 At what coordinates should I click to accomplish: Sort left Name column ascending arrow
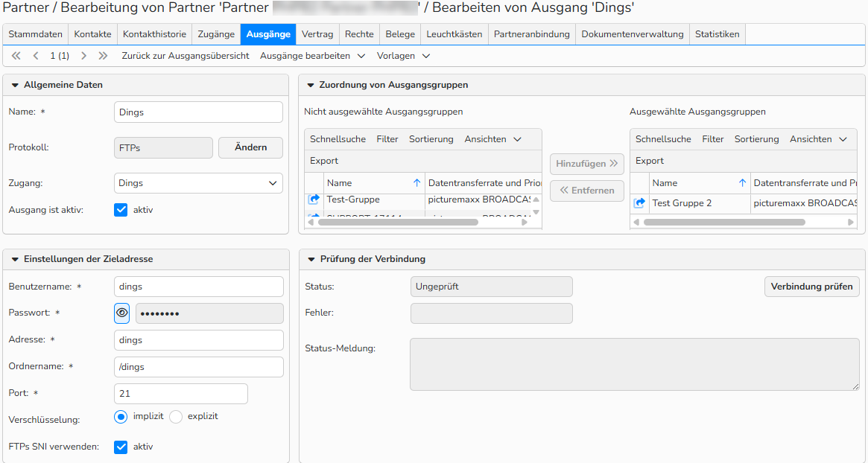click(x=416, y=183)
